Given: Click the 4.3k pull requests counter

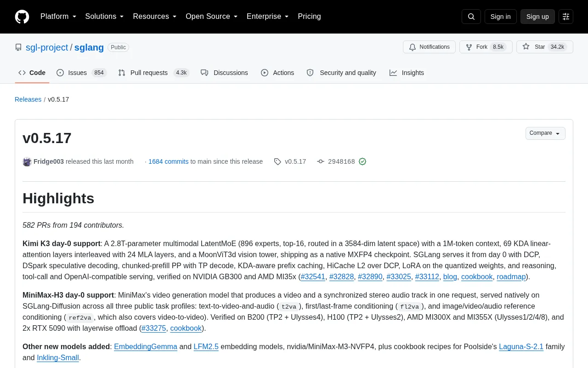Looking at the screenshot, I should tap(181, 73).
